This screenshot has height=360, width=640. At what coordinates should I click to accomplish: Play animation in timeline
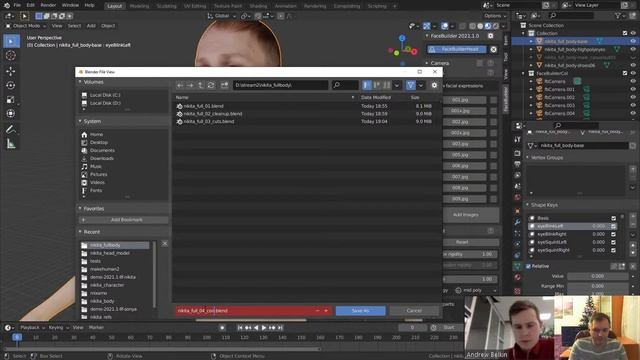tap(264, 328)
